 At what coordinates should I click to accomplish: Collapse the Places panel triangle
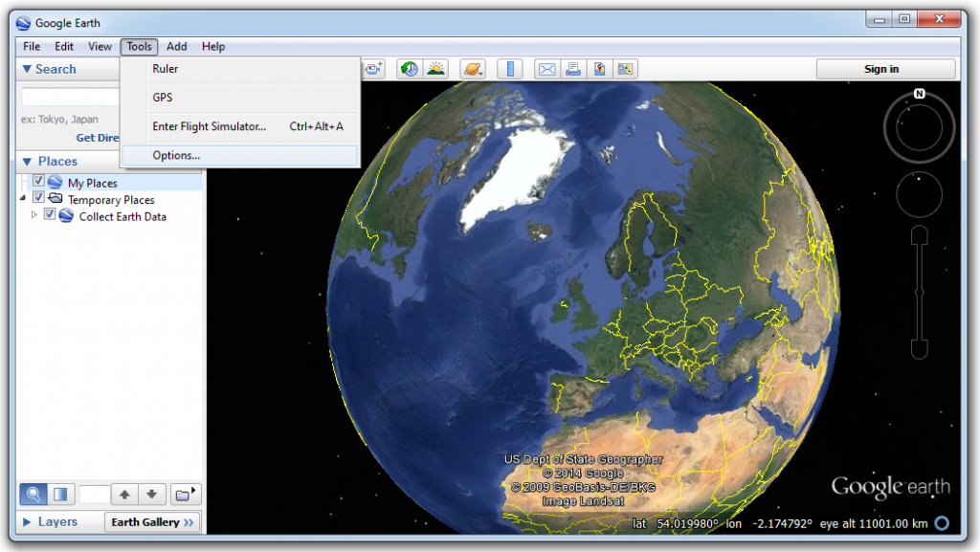pyautogui.click(x=27, y=161)
